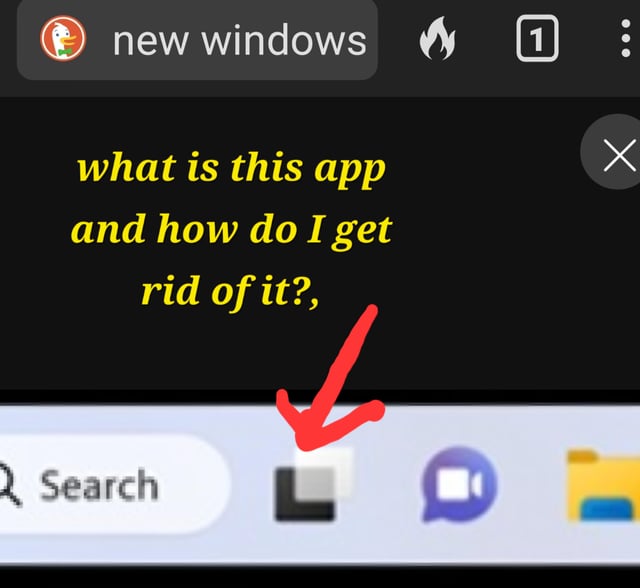Close the image viewer with the X
The width and height of the screenshot is (640, 588).
(x=616, y=154)
